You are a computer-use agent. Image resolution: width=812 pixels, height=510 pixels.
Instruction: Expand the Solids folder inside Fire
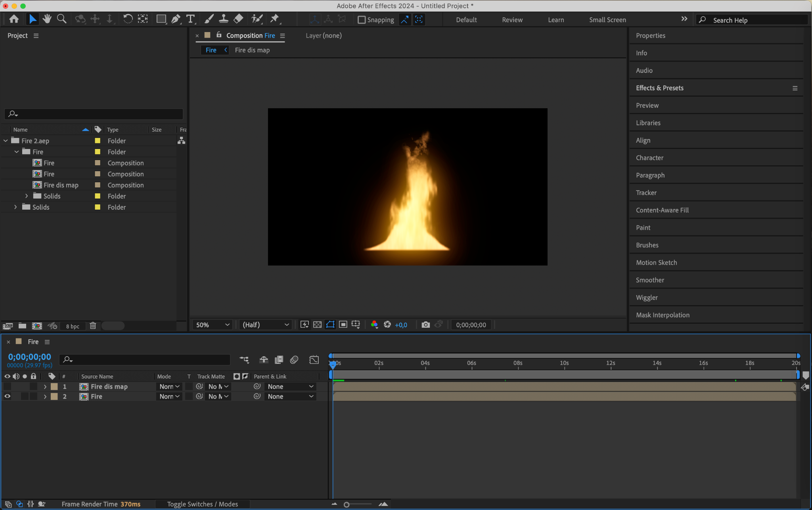[27, 196]
